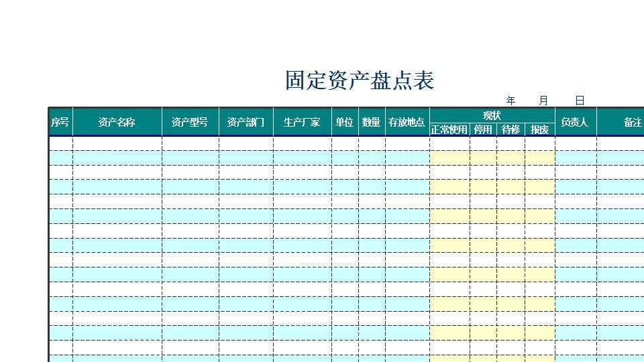The width and height of the screenshot is (644, 362).
Task: Select the 报废 sub-header
Action: coord(539,129)
